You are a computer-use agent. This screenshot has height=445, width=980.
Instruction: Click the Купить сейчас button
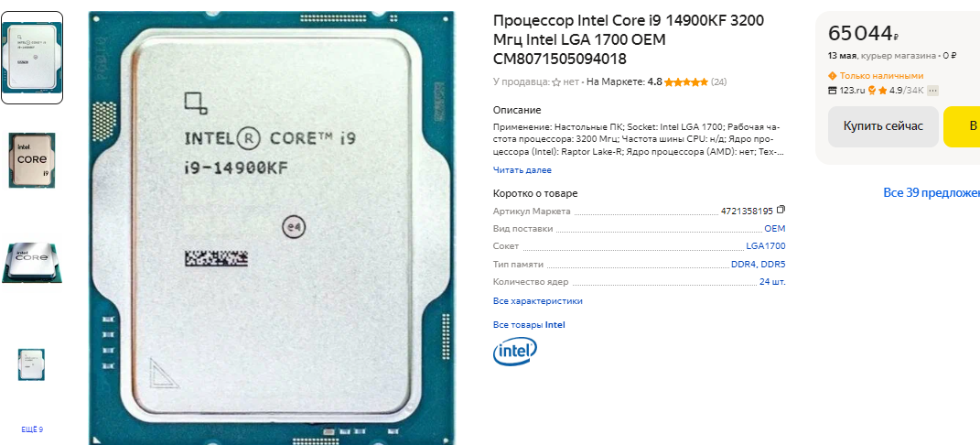(883, 126)
